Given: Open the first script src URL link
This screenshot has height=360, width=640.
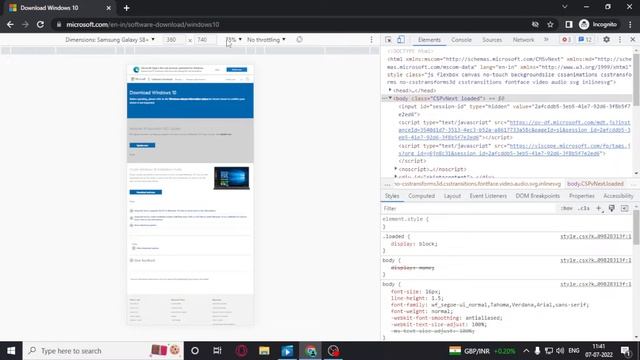Looking at the screenshot, I should pyautogui.click(x=514, y=130).
